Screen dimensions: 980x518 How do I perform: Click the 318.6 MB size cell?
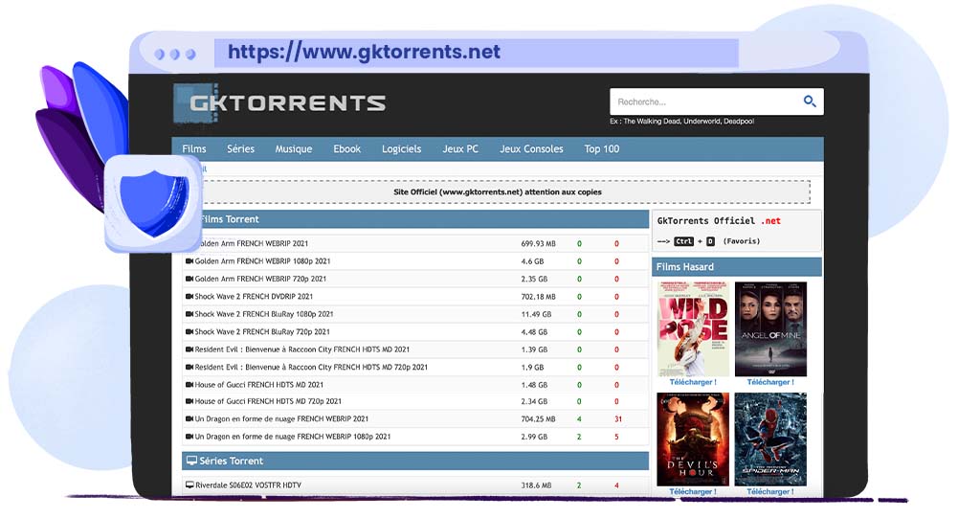pyautogui.click(x=536, y=484)
